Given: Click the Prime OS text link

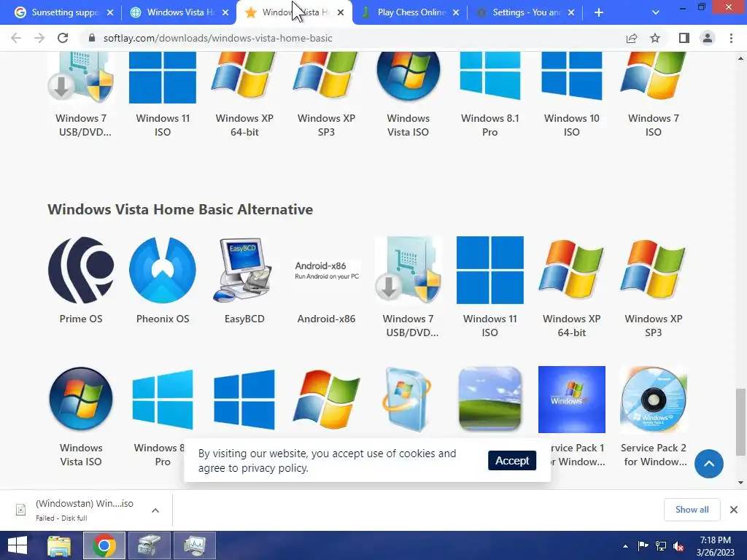Looking at the screenshot, I should click(81, 319).
